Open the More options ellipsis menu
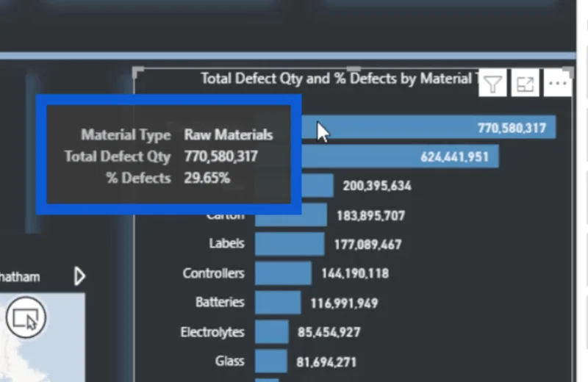 point(558,83)
